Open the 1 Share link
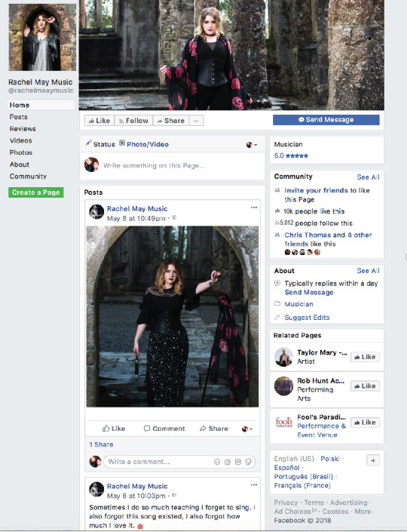Viewport: 407px width, 532px height. click(x=101, y=444)
